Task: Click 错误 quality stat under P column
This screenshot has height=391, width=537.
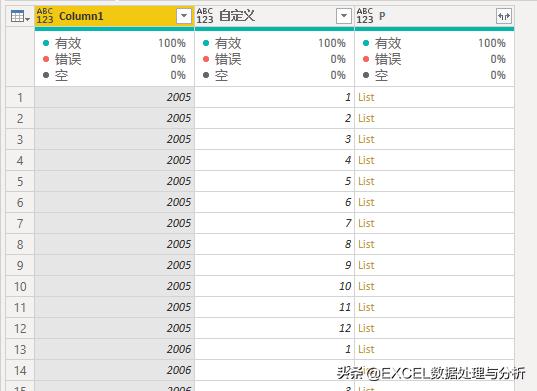Action: pyautogui.click(x=434, y=59)
